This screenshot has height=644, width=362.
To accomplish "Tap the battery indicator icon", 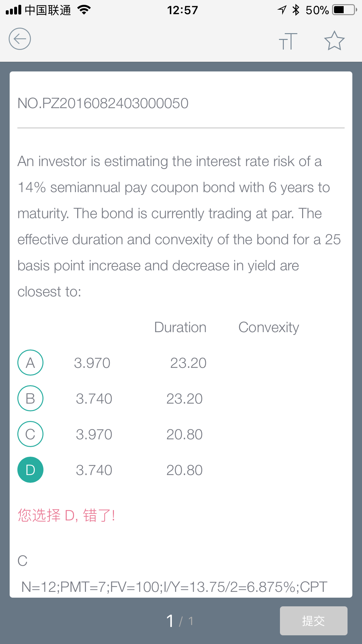I will click(x=345, y=10).
